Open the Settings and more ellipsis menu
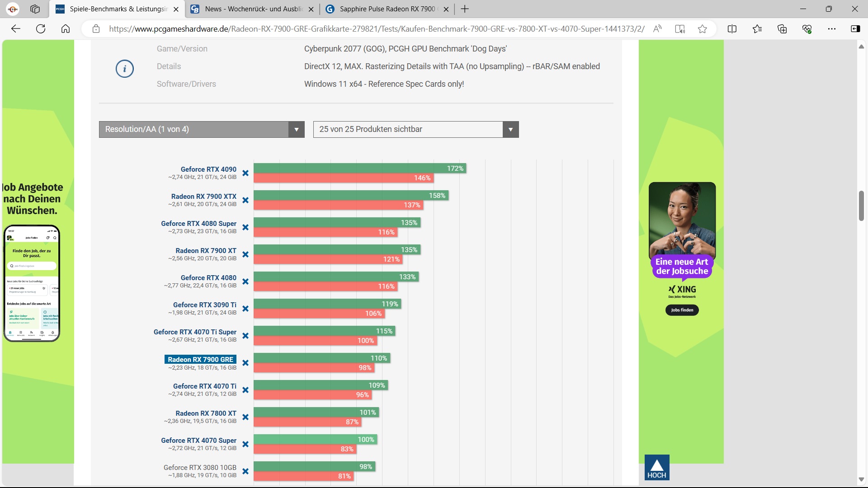 click(x=832, y=29)
